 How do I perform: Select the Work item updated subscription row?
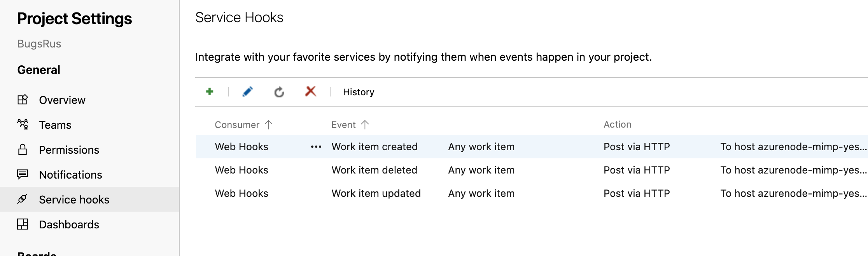pos(376,193)
